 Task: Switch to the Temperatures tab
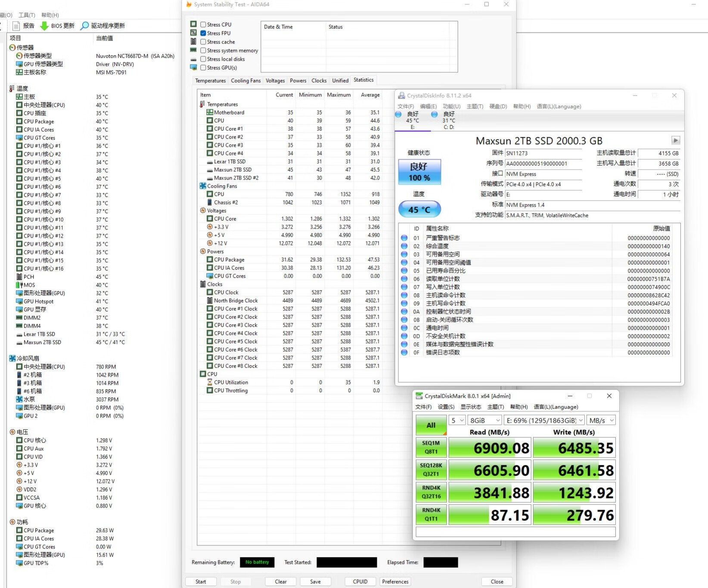pos(211,80)
